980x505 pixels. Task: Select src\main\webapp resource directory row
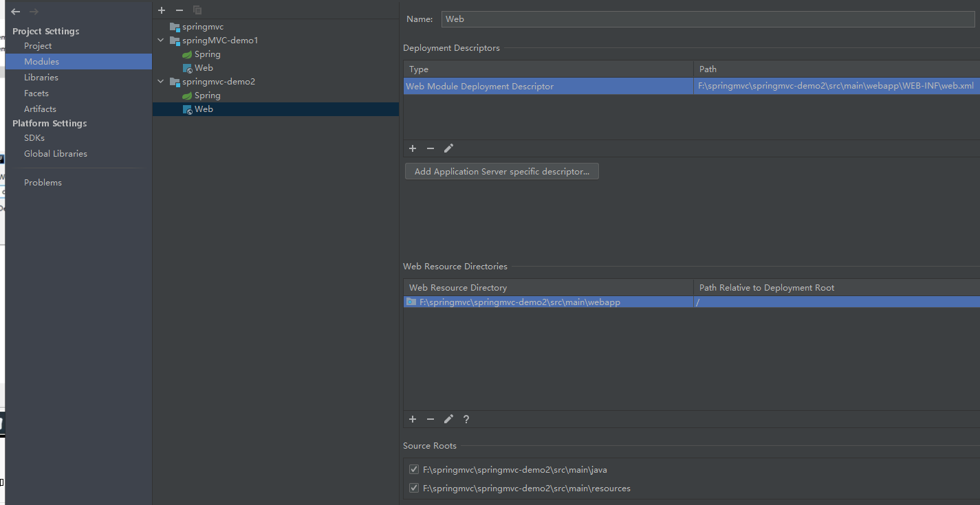click(691, 302)
